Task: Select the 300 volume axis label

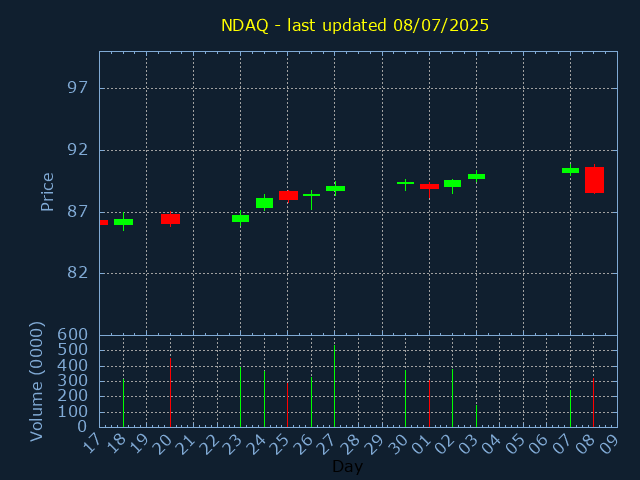Action: coord(72,381)
